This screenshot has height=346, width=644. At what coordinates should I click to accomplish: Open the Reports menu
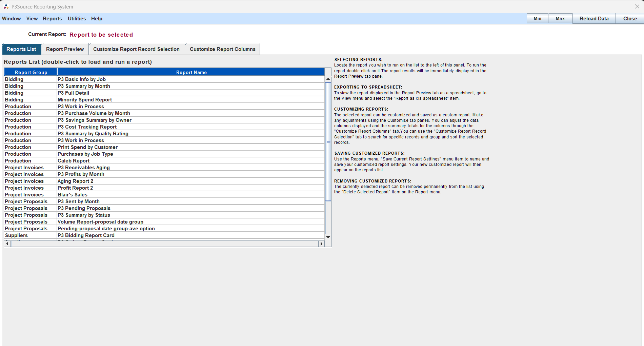point(52,19)
